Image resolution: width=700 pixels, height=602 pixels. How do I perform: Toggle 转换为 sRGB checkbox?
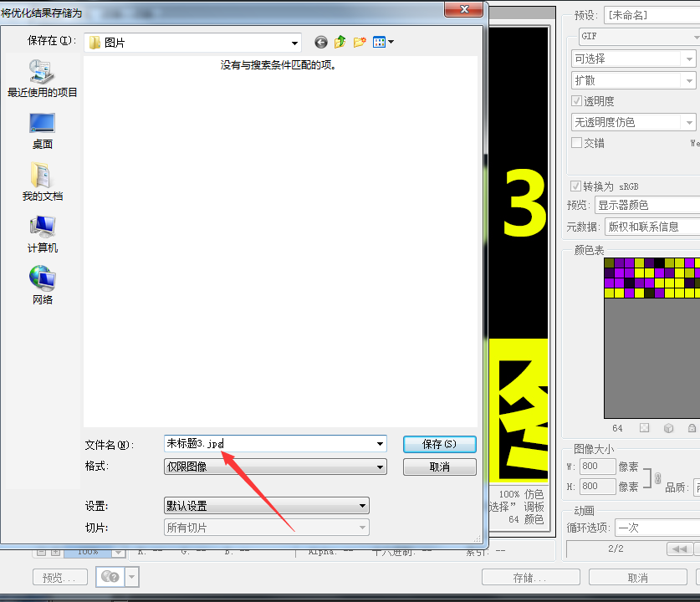tap(575, 186)
